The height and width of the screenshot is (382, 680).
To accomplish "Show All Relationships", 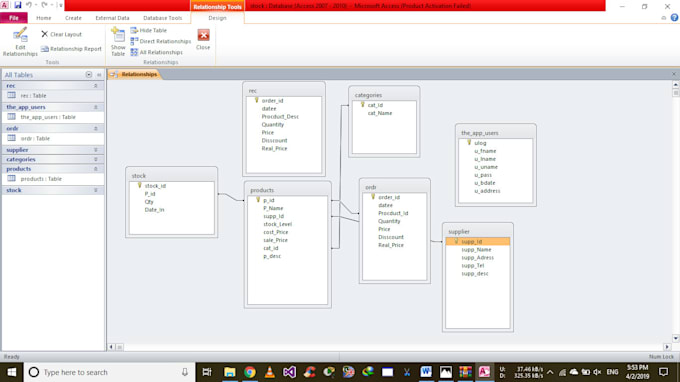I will [x=157, y=52].
